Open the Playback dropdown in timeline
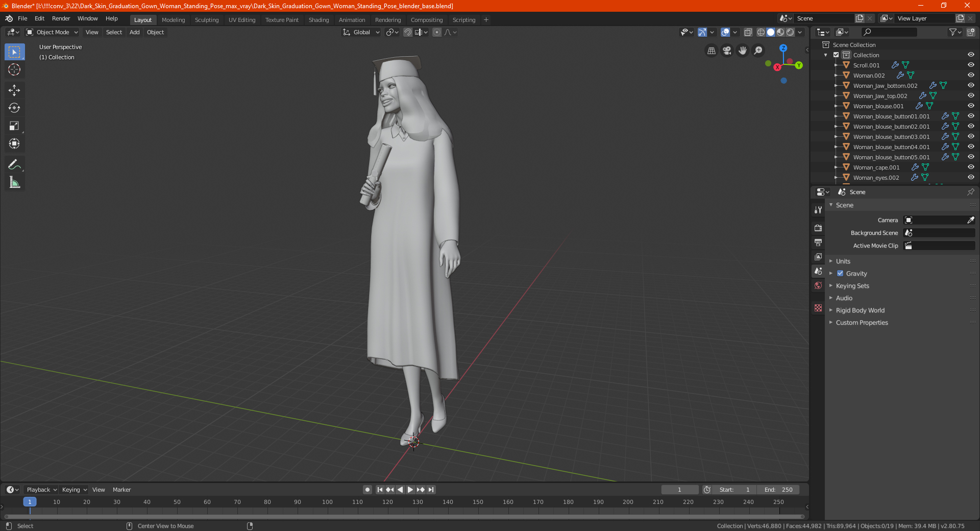Image resolution: width=980 pixels, height=531 pixels. click(41, 490)
